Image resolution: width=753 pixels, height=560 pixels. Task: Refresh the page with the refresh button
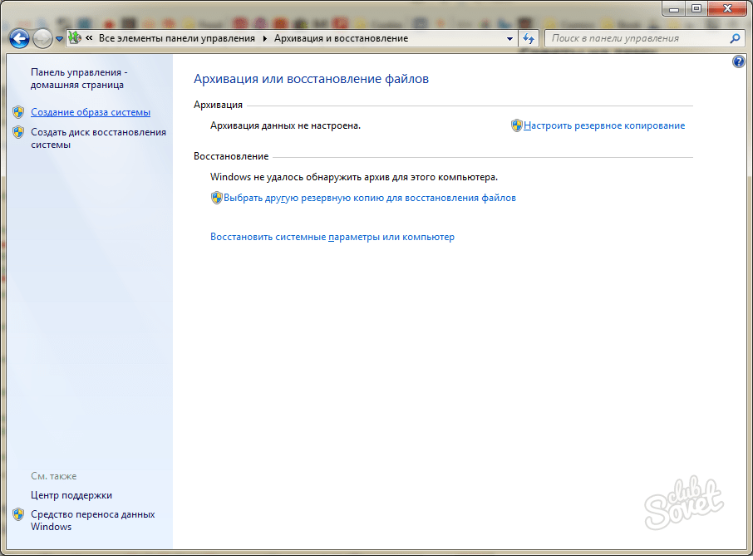tap(529, 38)
